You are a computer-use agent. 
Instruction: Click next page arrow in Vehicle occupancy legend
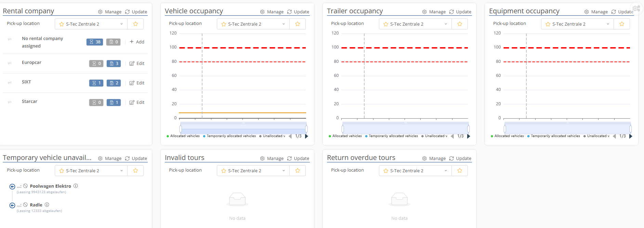point(306,136)
